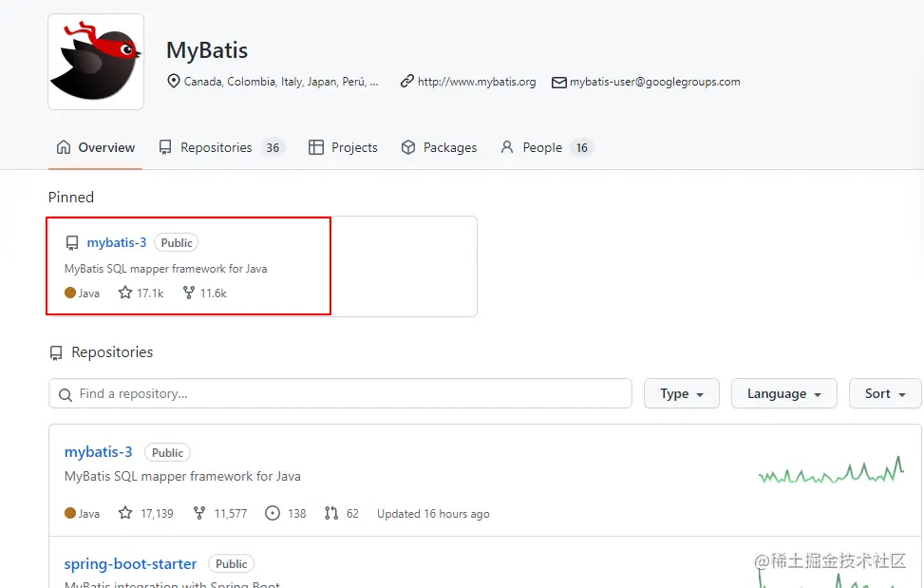Click the search magnifier icon
The image size is (924, 588).
(x=66, y=395)
